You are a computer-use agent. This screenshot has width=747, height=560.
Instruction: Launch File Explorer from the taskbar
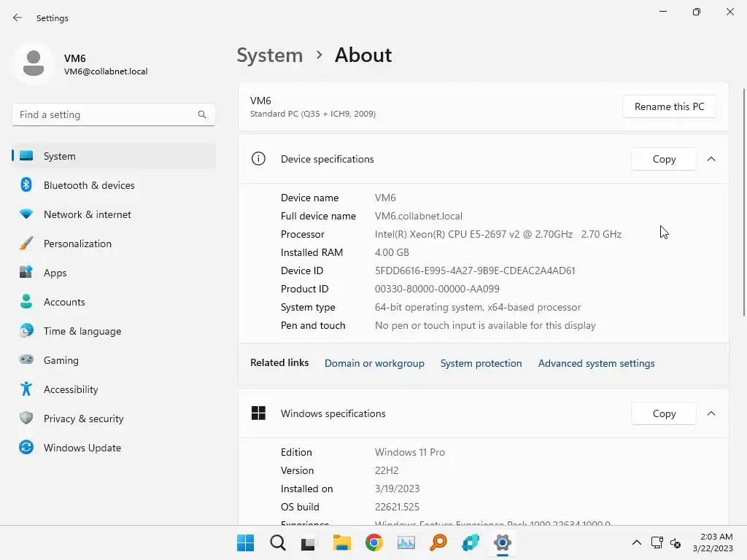[x=341, y=542]
